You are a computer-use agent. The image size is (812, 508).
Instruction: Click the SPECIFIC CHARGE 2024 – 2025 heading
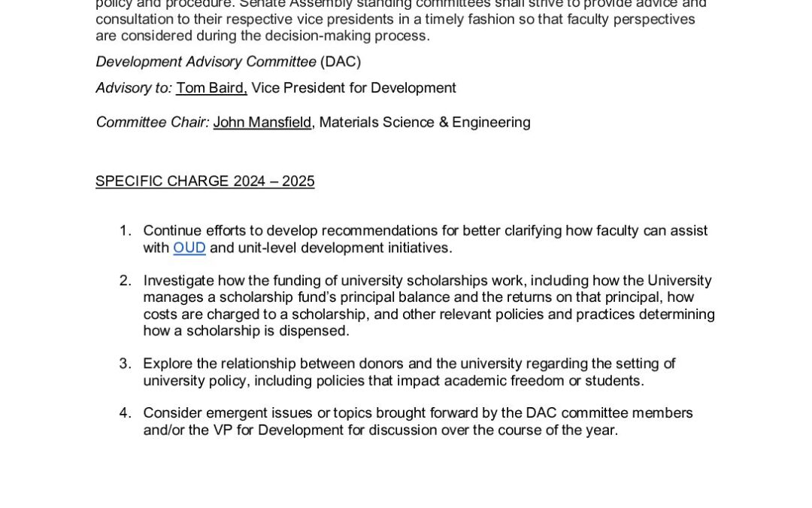pyautogui.click(x=205, y=181)
